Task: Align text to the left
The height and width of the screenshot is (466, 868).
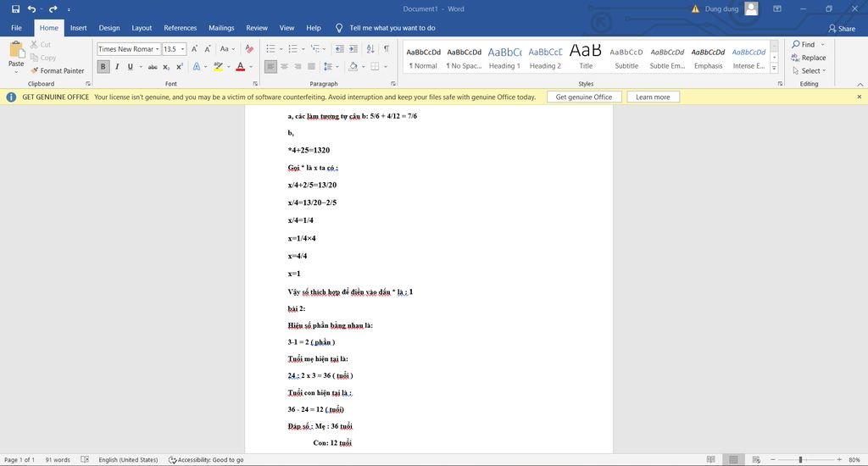Action: (x=270, y=66)
